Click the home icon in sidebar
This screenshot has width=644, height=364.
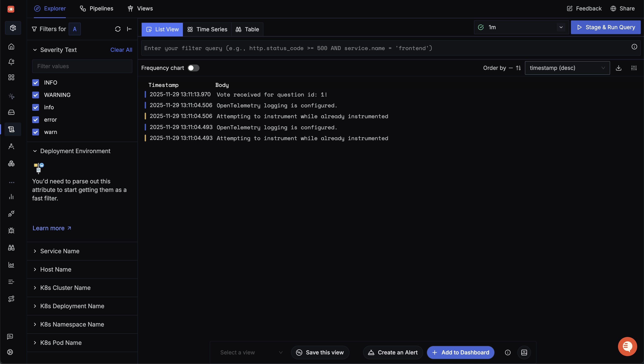click(x=11, y=46)
